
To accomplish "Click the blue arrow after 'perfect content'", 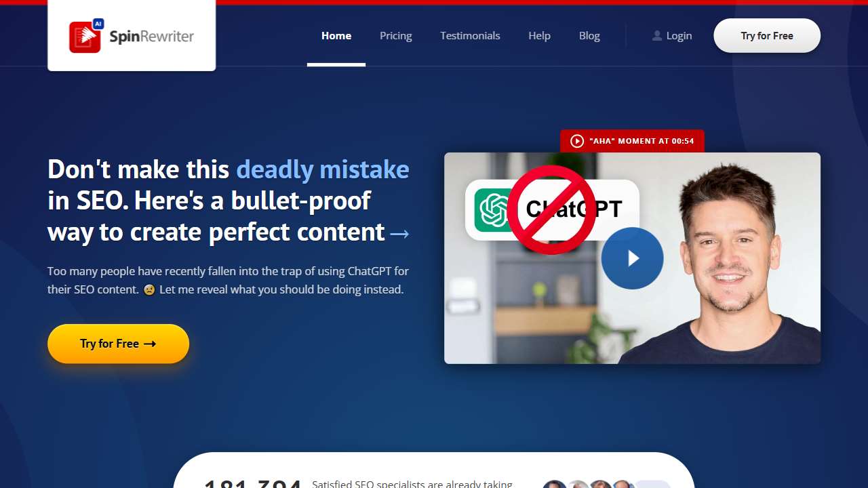I will 399,234.
